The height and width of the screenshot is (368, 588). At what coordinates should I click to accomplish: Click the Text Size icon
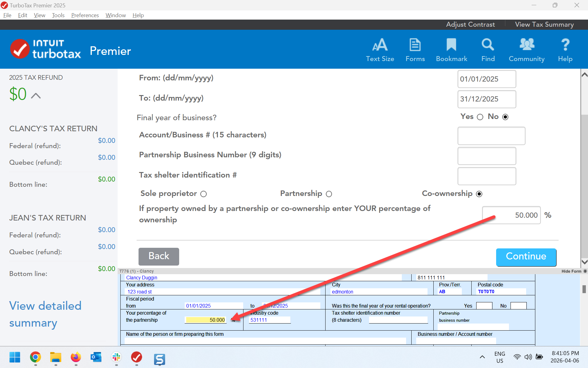pyautogui.click(x=380, y=50)
